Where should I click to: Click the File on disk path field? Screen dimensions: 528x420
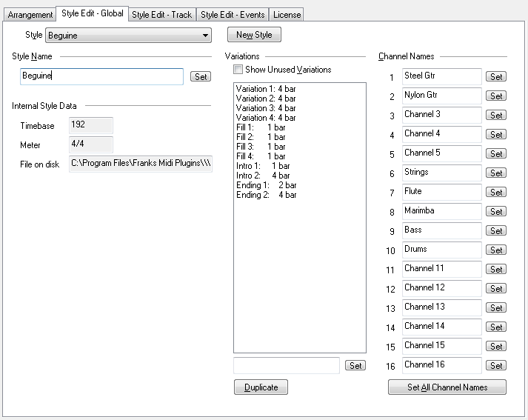coord(141,164)
